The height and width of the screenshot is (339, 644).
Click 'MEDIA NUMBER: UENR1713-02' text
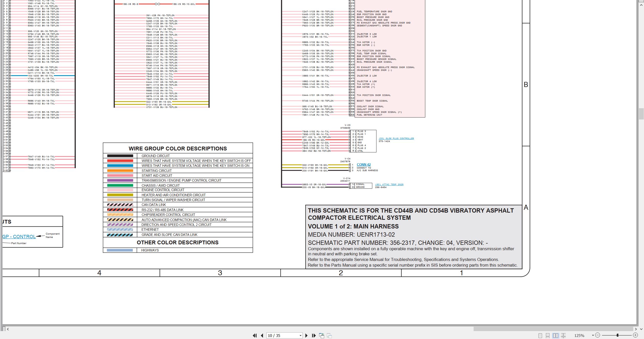point(351,235)
